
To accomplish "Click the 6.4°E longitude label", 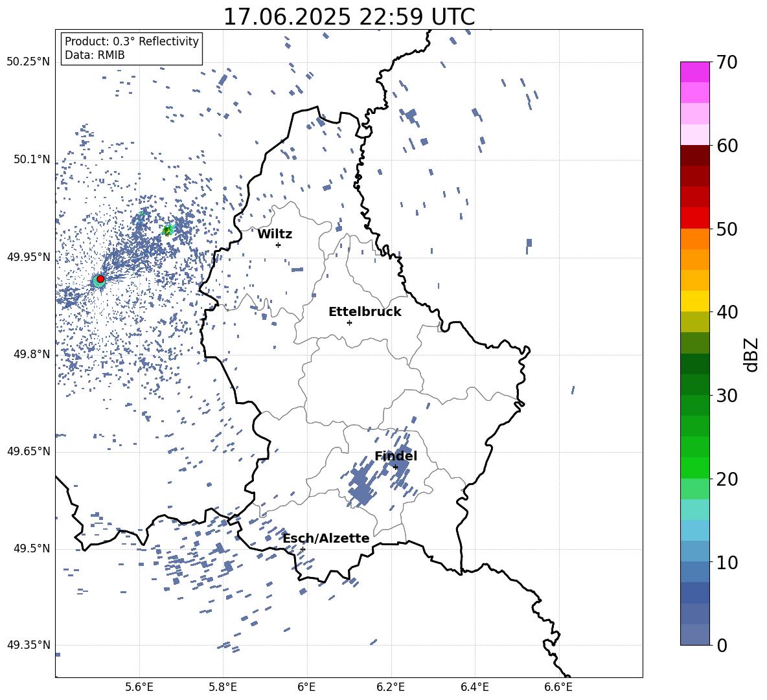I will tap(474, 687).
